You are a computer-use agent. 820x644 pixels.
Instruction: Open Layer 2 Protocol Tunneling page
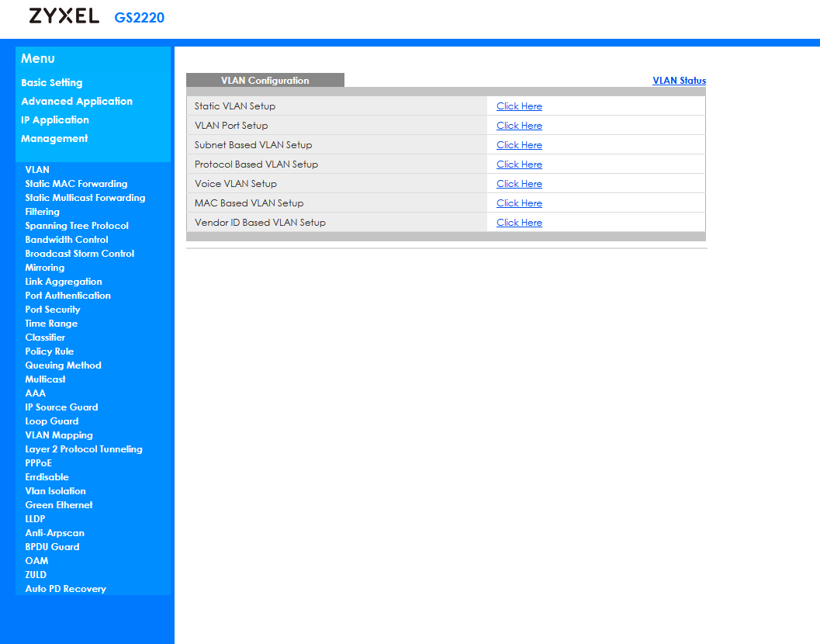[84, 449]
